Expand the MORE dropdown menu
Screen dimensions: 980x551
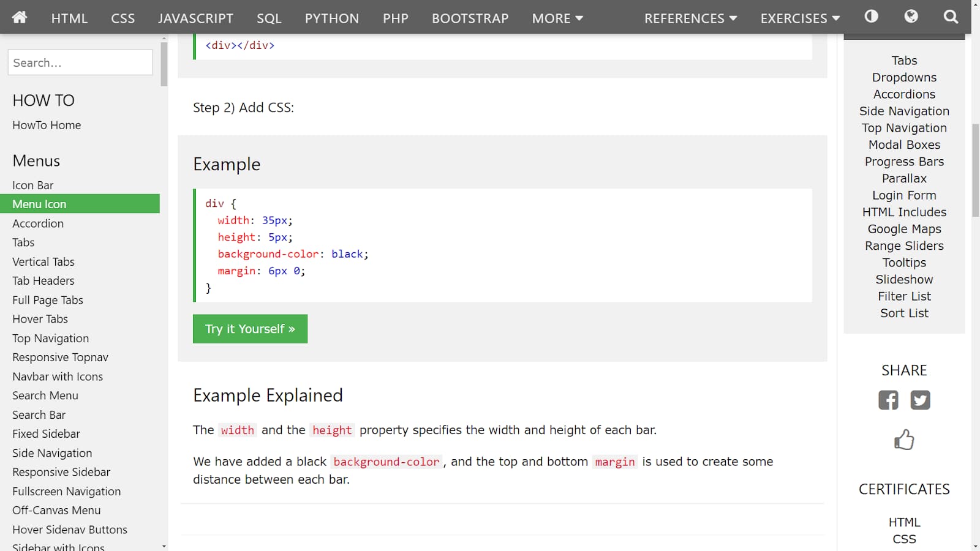557,18
